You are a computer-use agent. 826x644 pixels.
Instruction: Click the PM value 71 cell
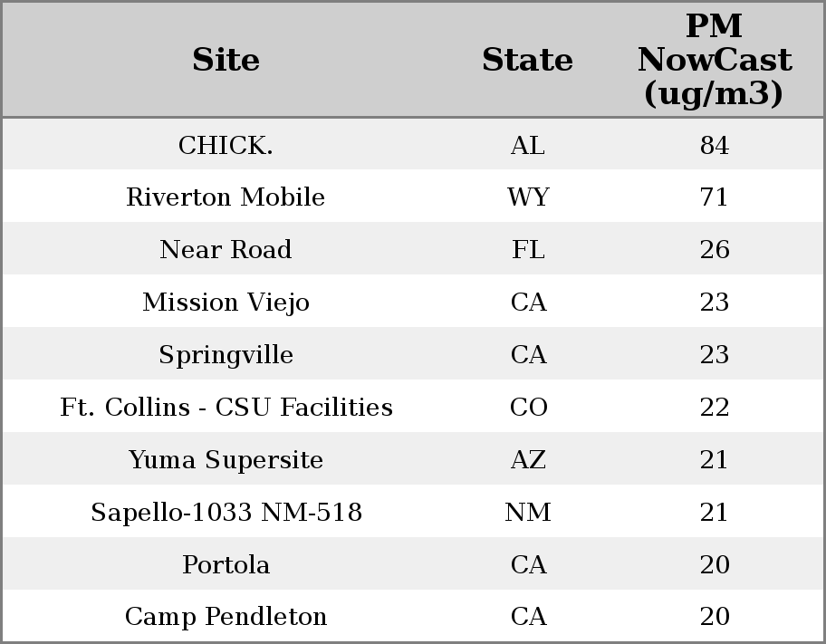[715, 197]
